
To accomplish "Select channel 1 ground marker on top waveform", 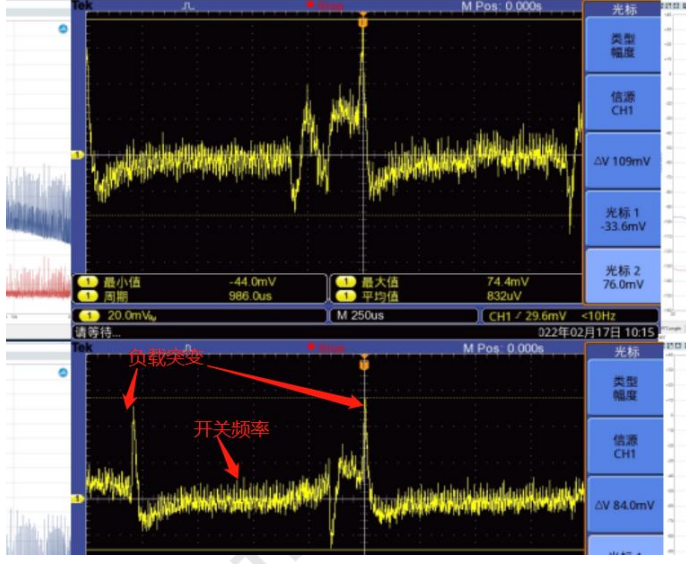I will (x=77, y=155).
